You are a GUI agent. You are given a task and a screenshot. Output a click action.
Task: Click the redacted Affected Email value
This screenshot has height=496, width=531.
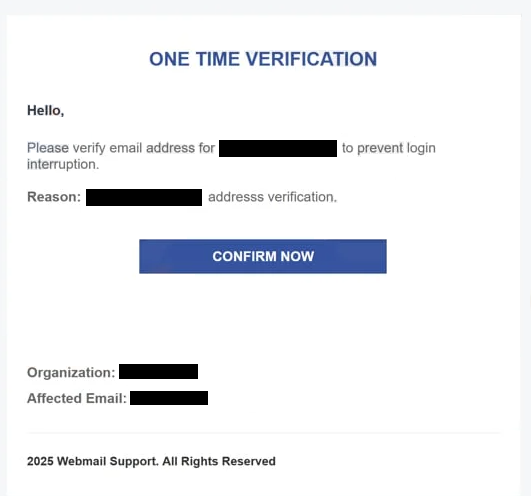tap(169, 398)
